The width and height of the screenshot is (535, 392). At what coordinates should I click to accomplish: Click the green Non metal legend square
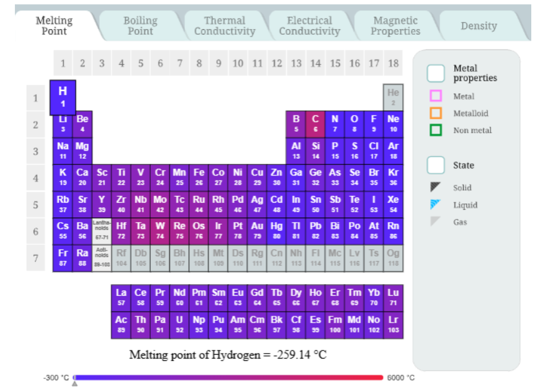point(436,130)
